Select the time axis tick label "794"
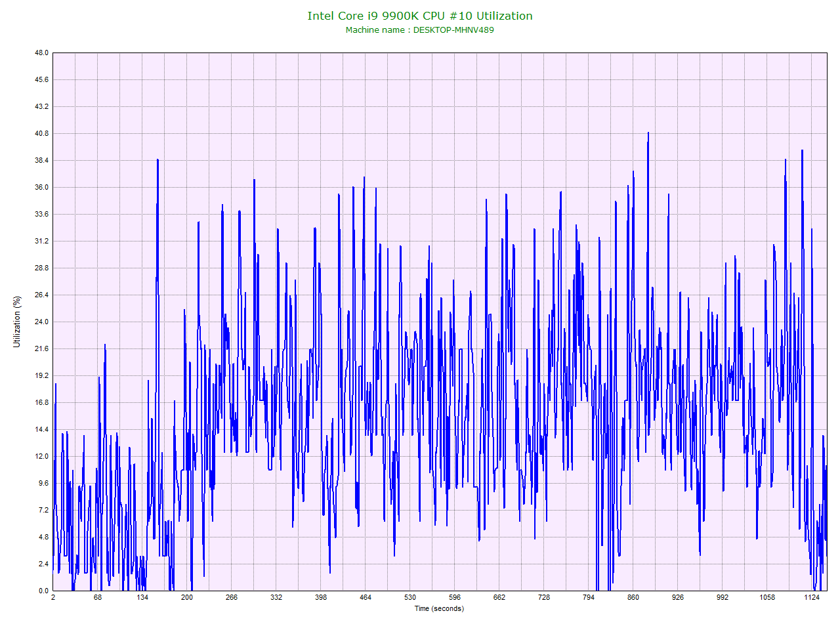The width and height of the screenshot is (840, 630). point(589,597)
